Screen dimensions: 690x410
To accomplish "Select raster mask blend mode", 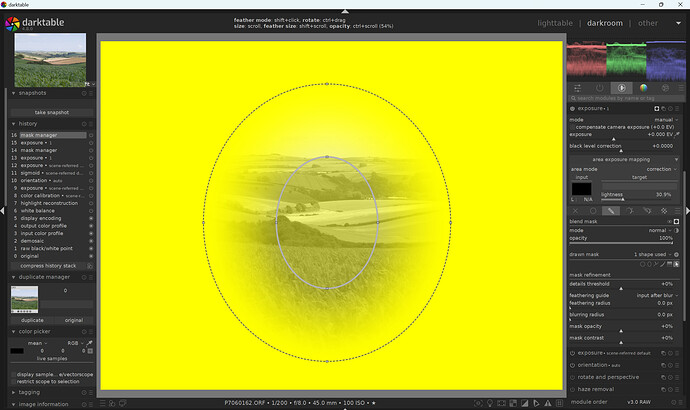I will [664, 211].
